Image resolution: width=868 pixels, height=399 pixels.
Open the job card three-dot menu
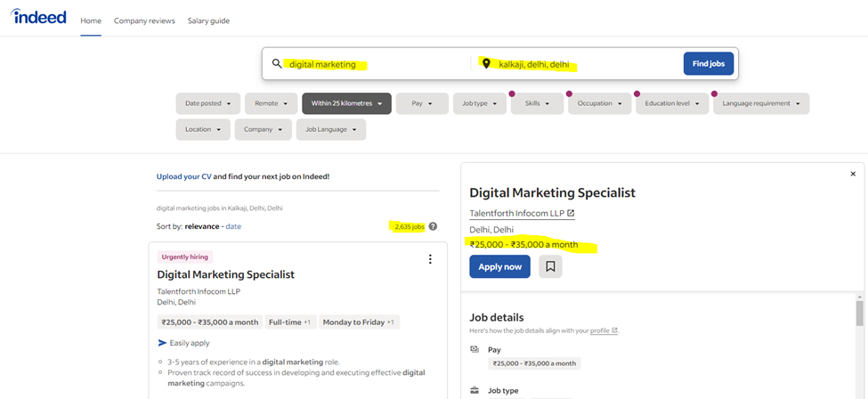(x=430, y=259)
